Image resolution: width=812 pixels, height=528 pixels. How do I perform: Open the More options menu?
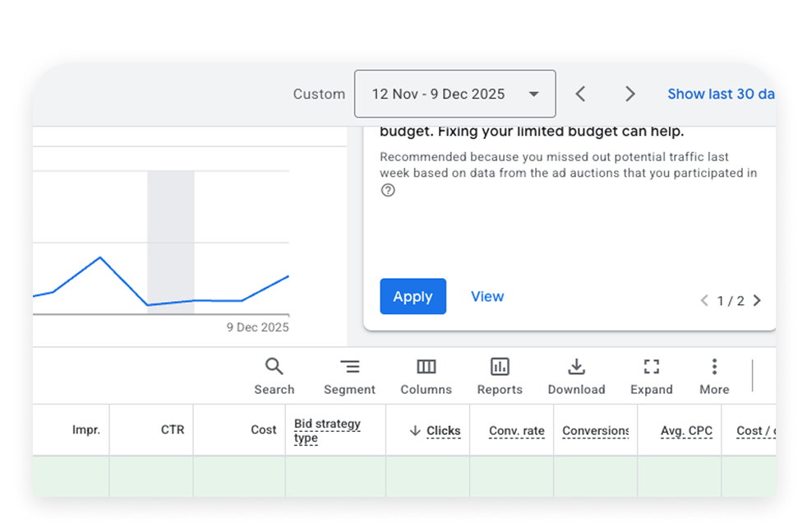[x=714, y=376]
